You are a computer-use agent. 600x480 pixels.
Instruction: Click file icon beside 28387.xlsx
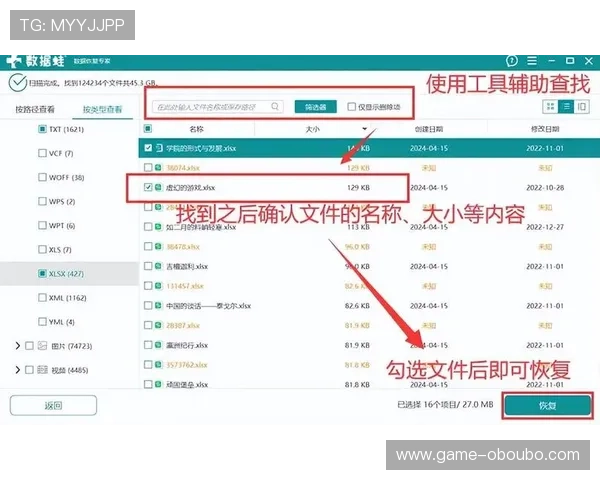coord(158,325)
